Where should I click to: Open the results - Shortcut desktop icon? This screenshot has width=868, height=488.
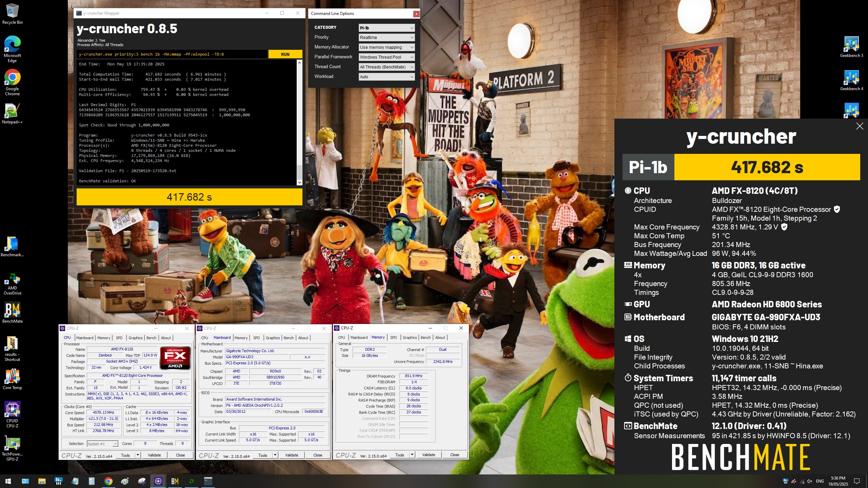tap(12, 348)
